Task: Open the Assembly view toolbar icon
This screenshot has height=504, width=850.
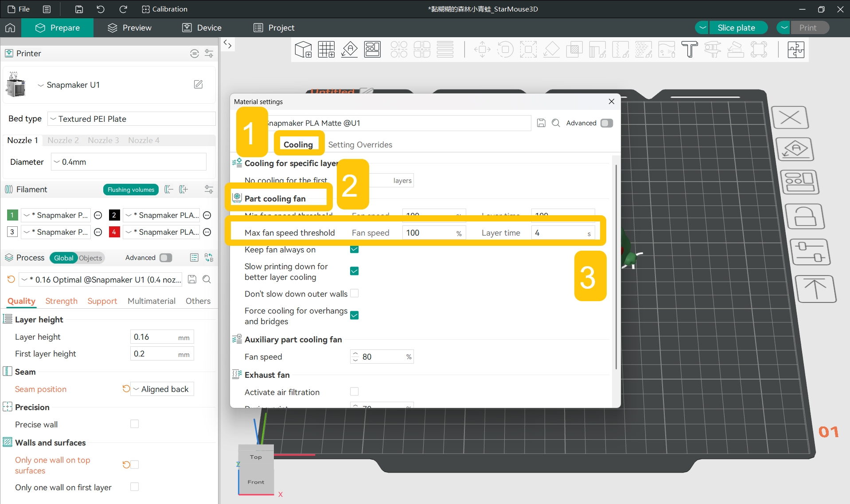Action: click(796, 50)
